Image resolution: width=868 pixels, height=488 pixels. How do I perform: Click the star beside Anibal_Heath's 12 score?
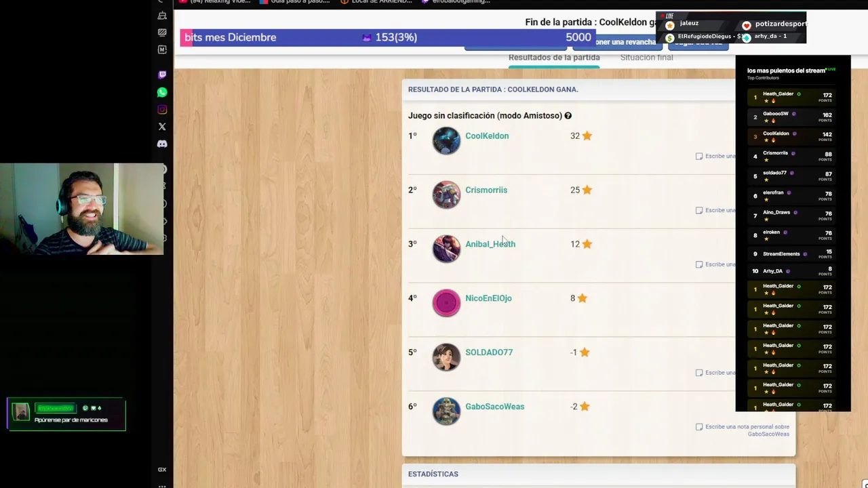click(587, 244)
